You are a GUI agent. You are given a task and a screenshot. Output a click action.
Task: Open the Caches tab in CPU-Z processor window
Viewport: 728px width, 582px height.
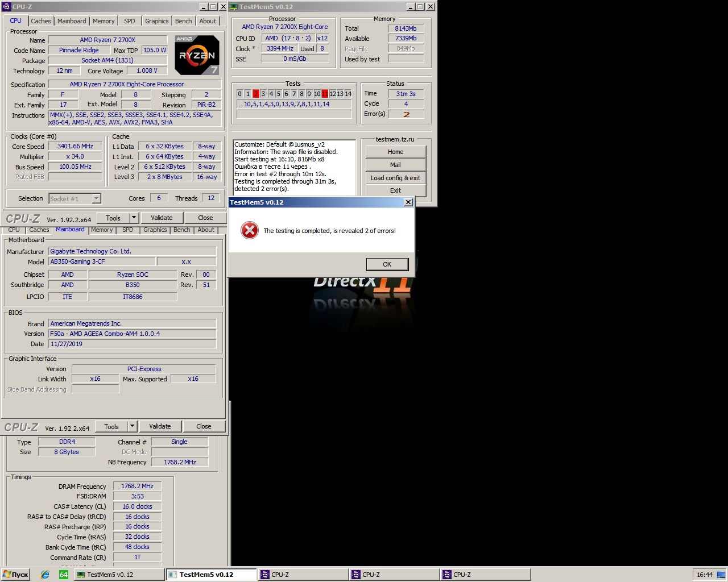click(41, 21)
